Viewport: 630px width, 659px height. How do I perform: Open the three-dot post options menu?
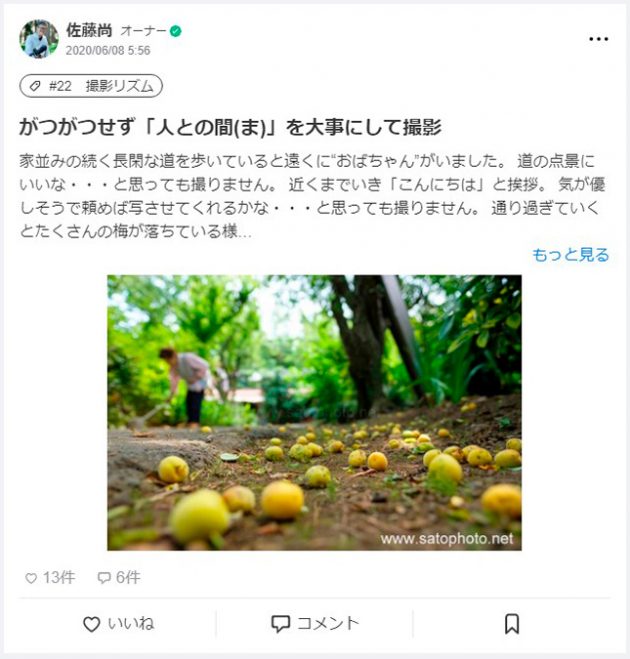tap(598, 39)
